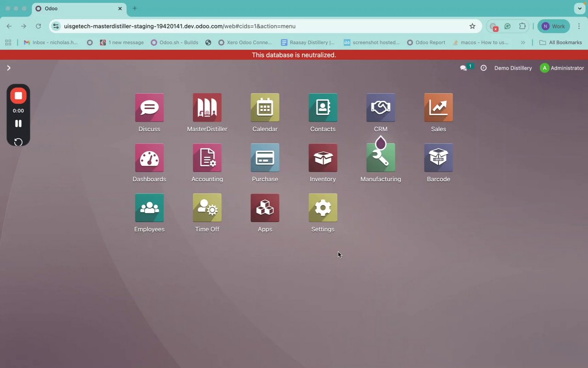This screenshot has width=588, height=368.
Task: Open the Chrome three-dot menu
Action: (579, 26)
